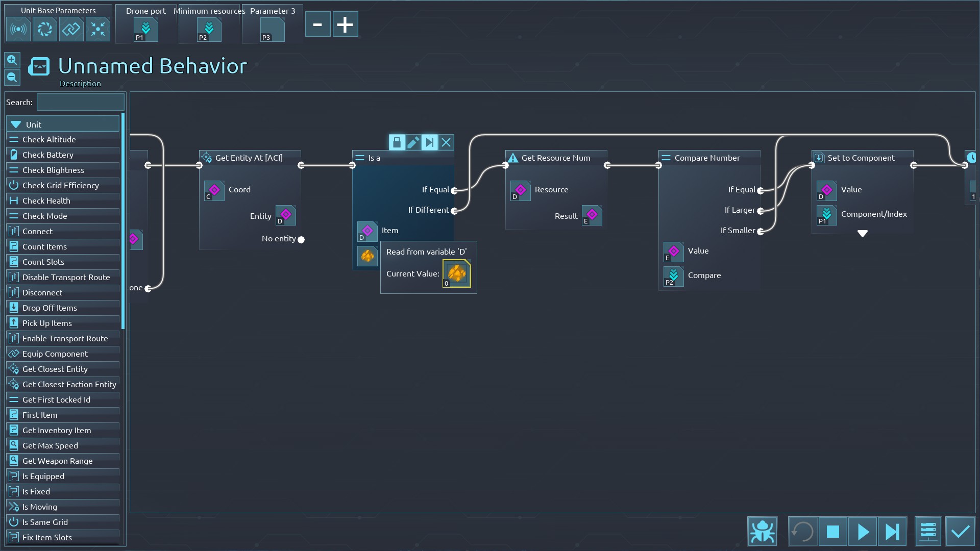Click the zoom in magnifier icon

(x=12, y=60)
